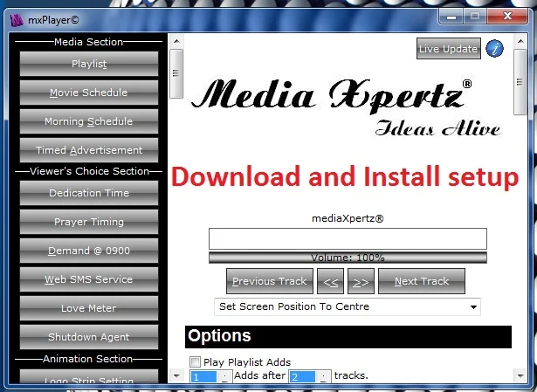Click left panel scrollbar up arrow
Viewport: 537px width, 392px height.
176,41
